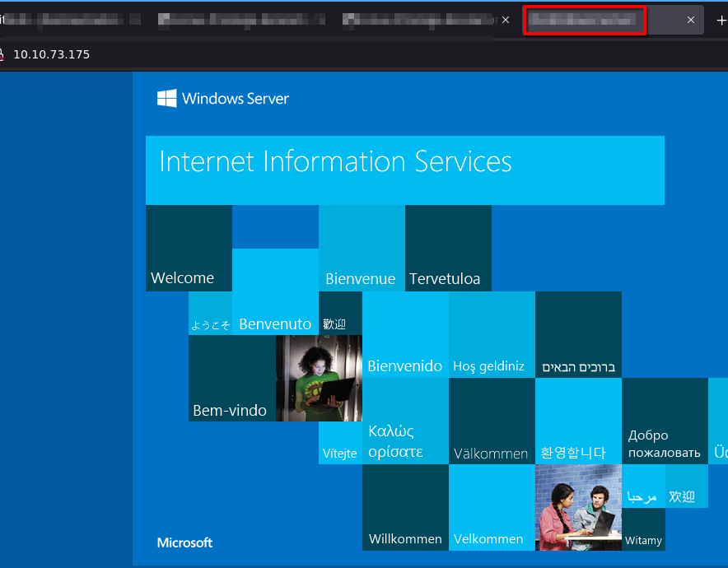728x568 pixels.
Task: Close the rightmost browser tab
Action: click(690, 21)
